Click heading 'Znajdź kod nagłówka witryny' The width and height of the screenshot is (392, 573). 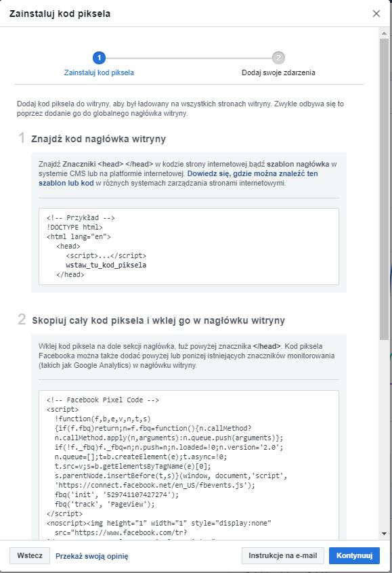pos(98,139)
